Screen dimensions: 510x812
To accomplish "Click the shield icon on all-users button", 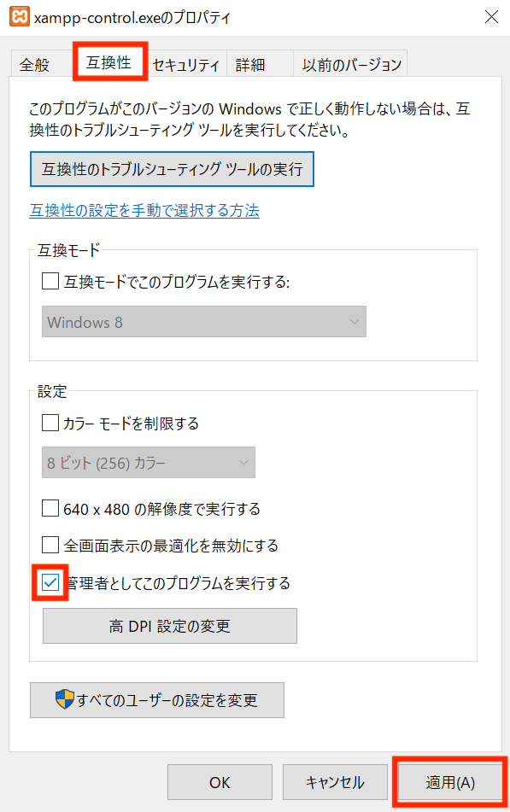I will pyautogui.click(x=65, y=699).
